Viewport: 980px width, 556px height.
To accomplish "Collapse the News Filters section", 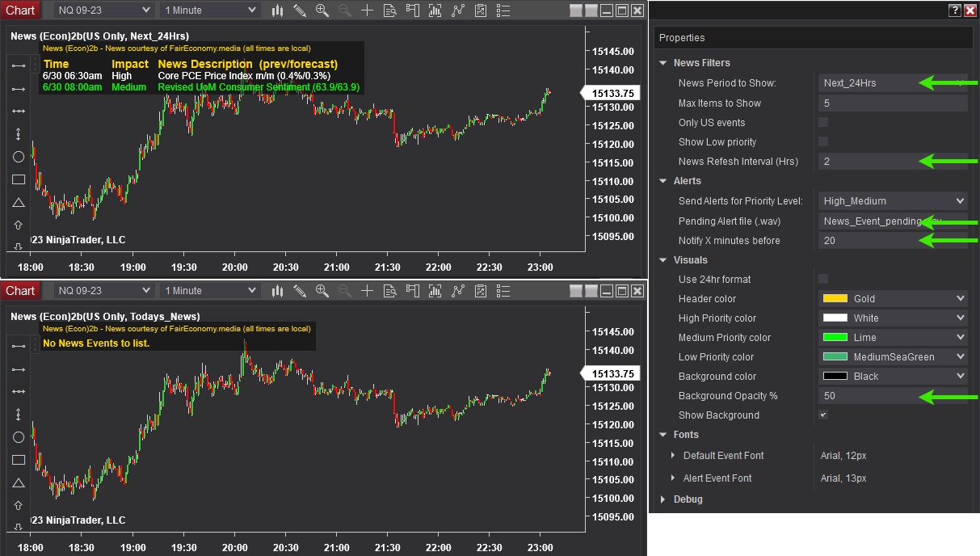I will (x=664, y=63).
